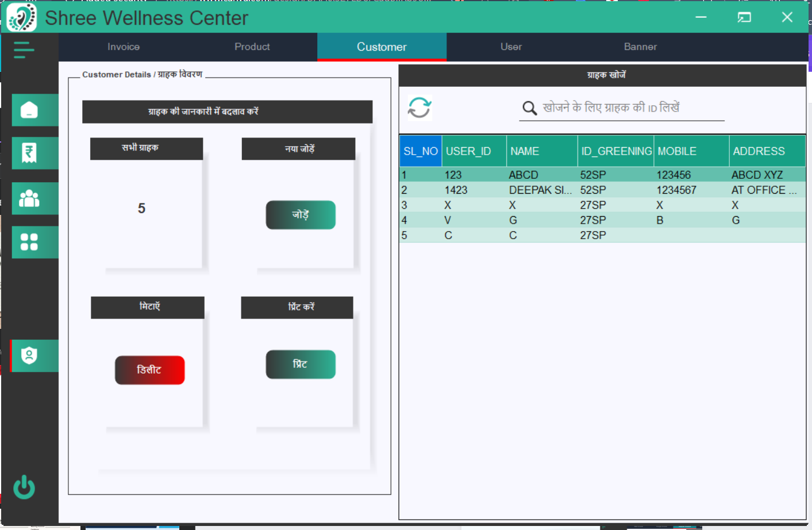812x530 pixels.
Task: Open the rupee invoice icon in sidebar
Action: [34, 153]
